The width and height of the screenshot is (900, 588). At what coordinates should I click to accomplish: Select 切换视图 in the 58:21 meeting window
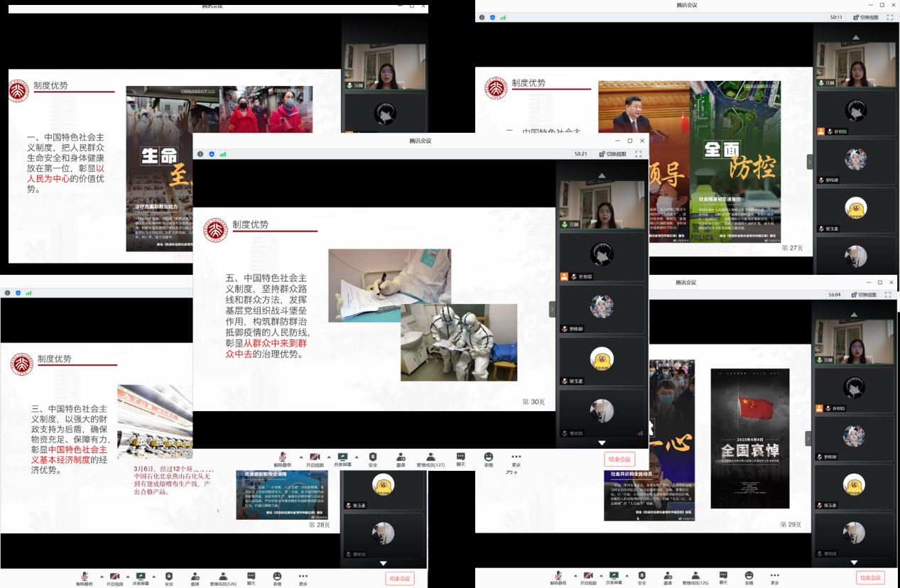(x=612, y=154)
